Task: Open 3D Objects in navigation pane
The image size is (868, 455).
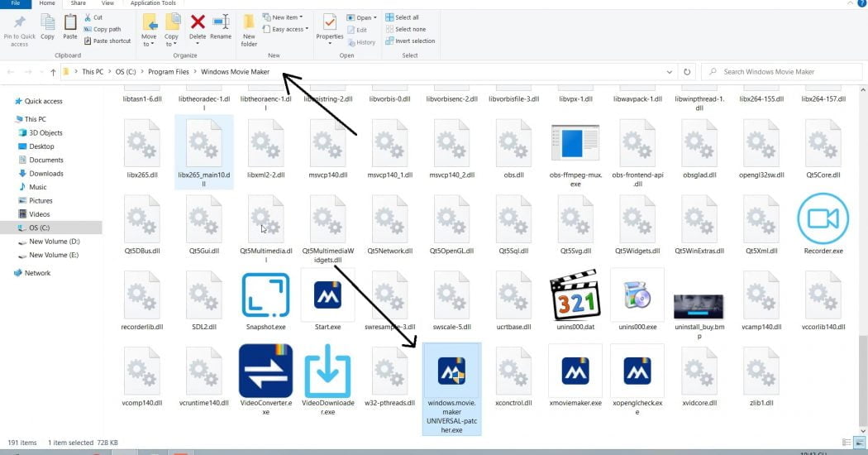Action: pos(45,132)
